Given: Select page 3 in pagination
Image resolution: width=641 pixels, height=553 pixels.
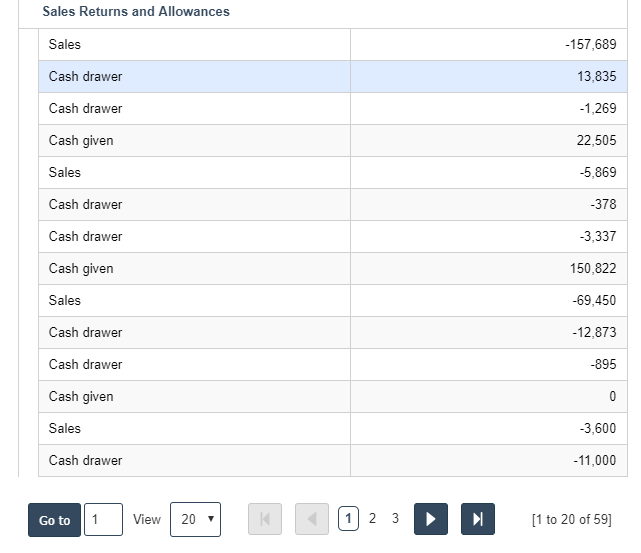Looking at the screenshot, I should 395,518.
